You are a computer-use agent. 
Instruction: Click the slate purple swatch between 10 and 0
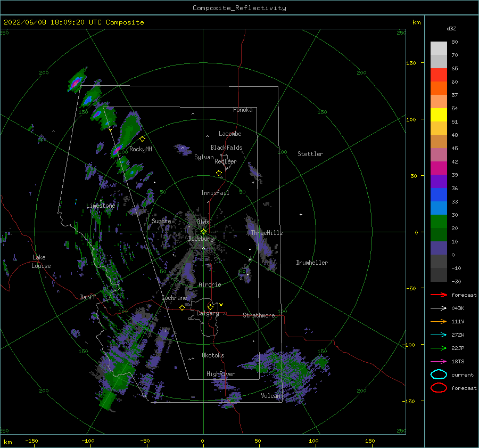point(439,248)
